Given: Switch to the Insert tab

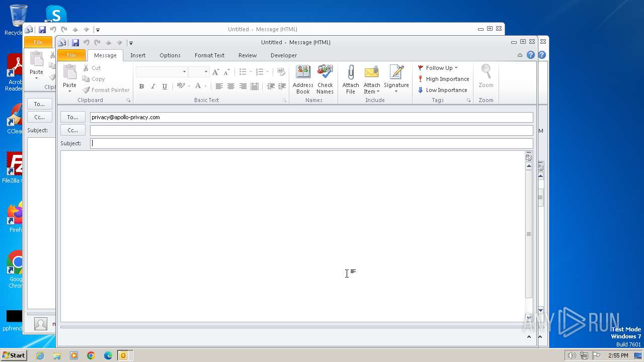Looking at the screenshot, I should [138, 55].
